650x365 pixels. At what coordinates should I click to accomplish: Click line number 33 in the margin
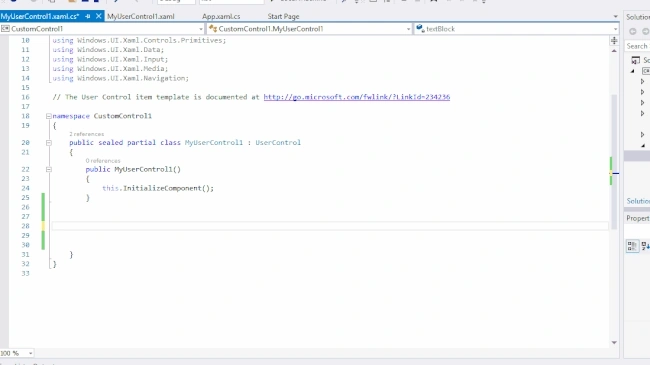pos(25,274)
